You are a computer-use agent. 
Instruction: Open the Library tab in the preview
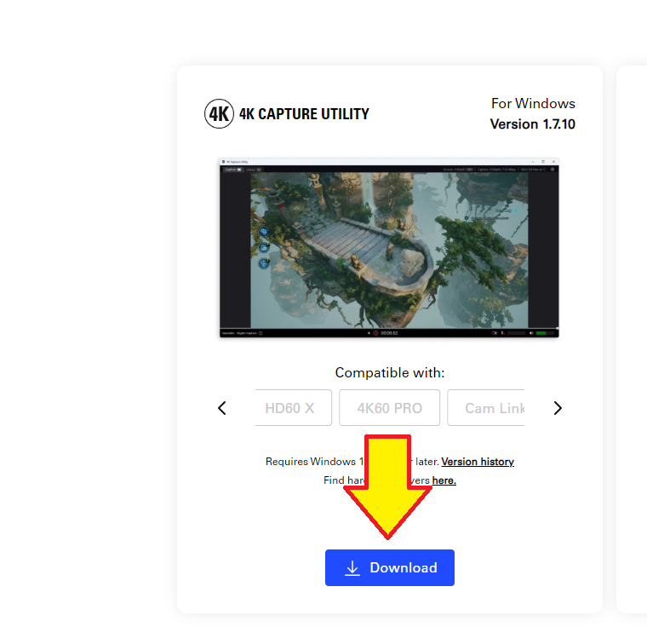click(252, 170)
